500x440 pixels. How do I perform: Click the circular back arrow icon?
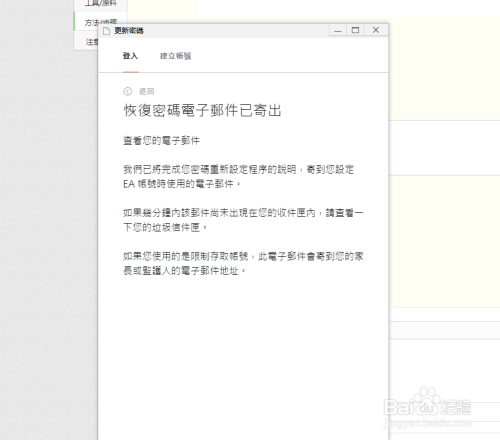tap(128, 91)
